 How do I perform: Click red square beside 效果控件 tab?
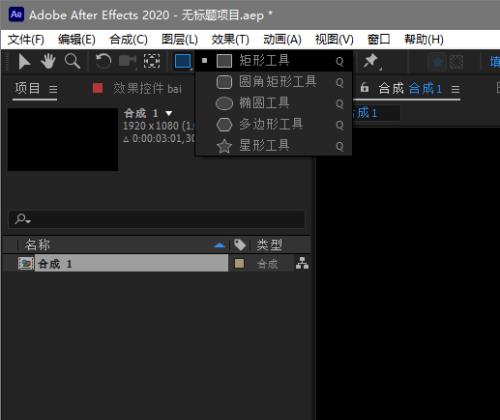click(x=98, y=89)
